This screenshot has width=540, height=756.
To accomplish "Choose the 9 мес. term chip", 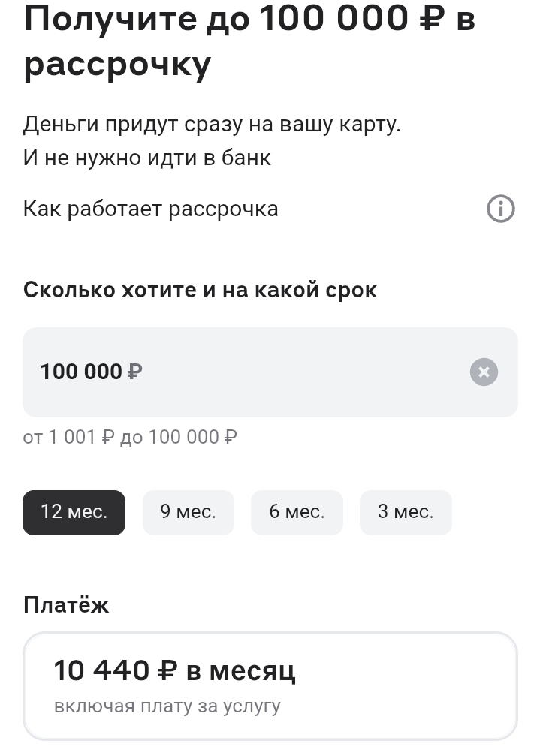I will [188, 512].
